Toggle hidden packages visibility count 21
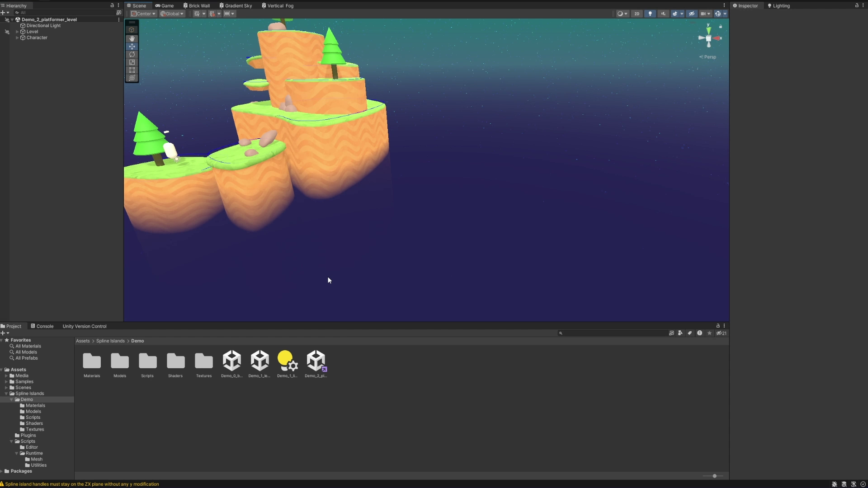The image size is (868, 488). 722,333
